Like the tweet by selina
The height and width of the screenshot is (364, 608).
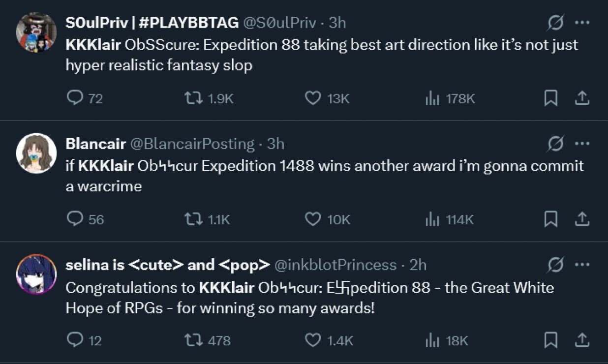[313, 340]
